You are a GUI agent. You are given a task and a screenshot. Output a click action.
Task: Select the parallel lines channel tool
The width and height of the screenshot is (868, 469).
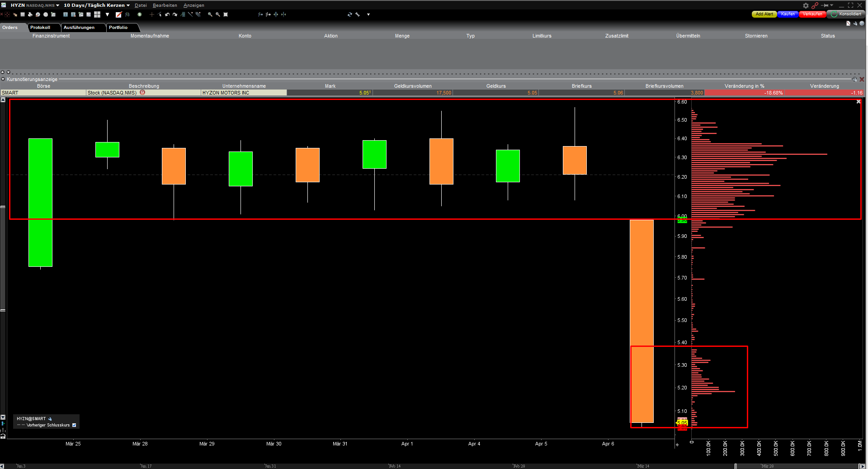point(198,14)
